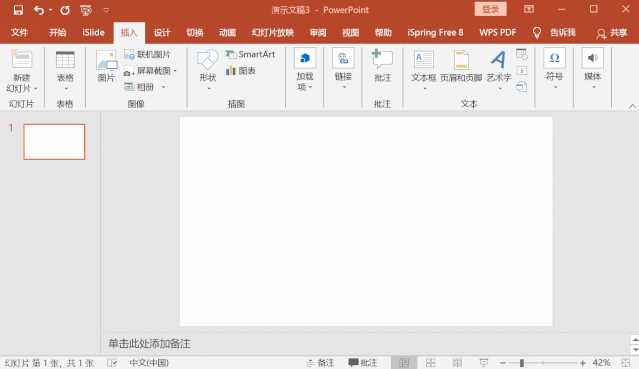Click the 告诉我 lightbulb search
The width and height of the screenshot is (639, 369).
point(554,33)
